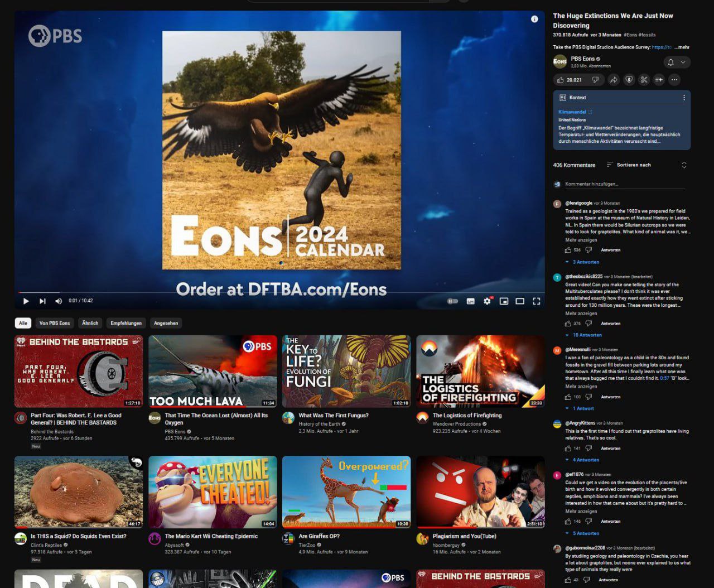Select the Von PBS Eons chip

tap(55, 323)
